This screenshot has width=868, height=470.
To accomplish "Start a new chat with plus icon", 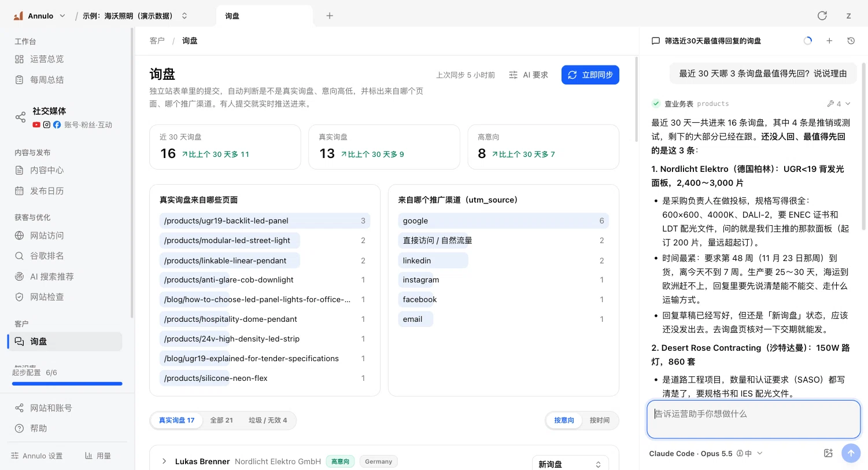I will [x=829, y=41].
